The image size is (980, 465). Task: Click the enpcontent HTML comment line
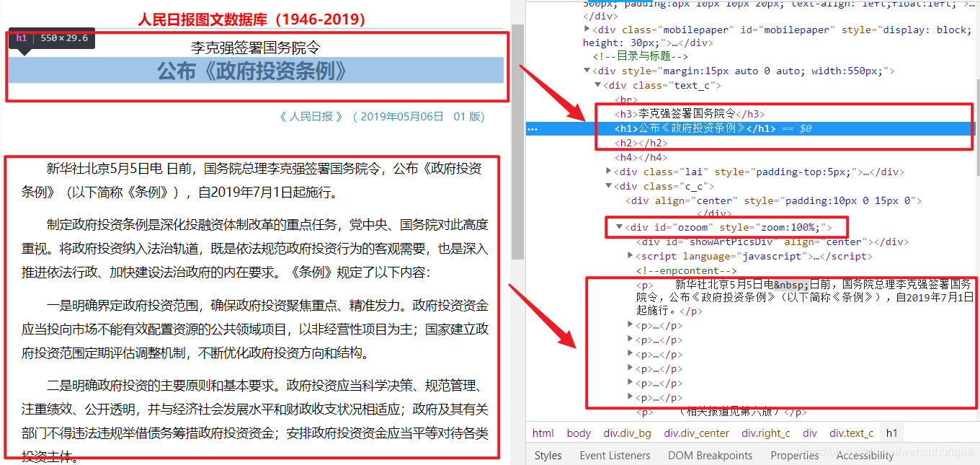(x=686, y=270)
